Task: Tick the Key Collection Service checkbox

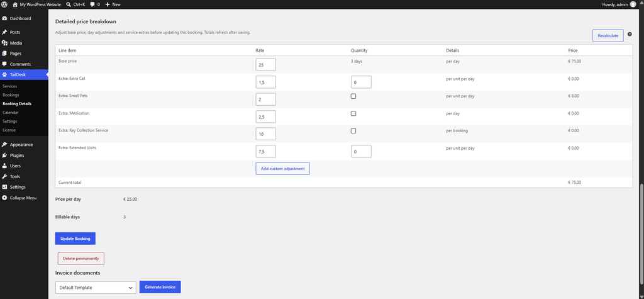Action: 353,131
